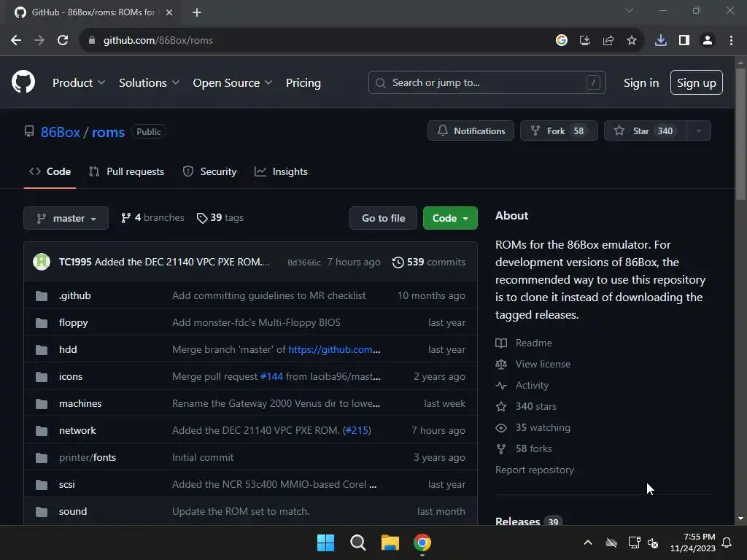Toggle the Chrome side panel
Viewport: 747px width, 560px height.
coord(684,41)
